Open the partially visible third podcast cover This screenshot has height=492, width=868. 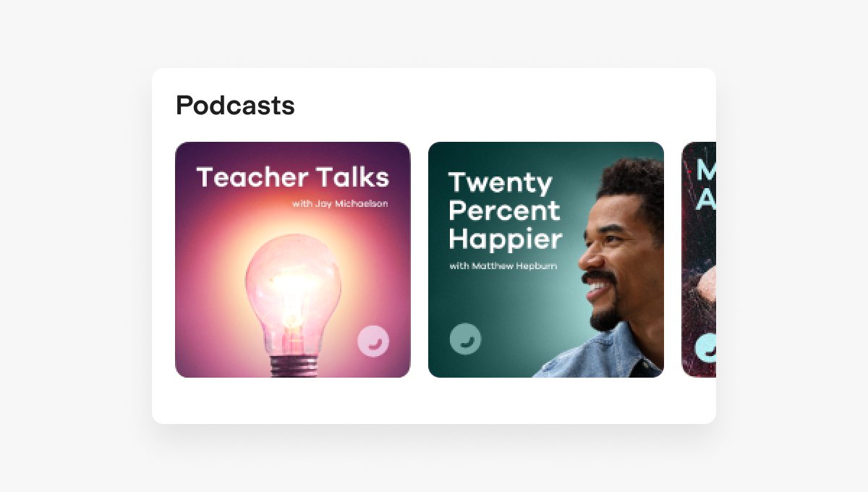[x=699, y=260]
